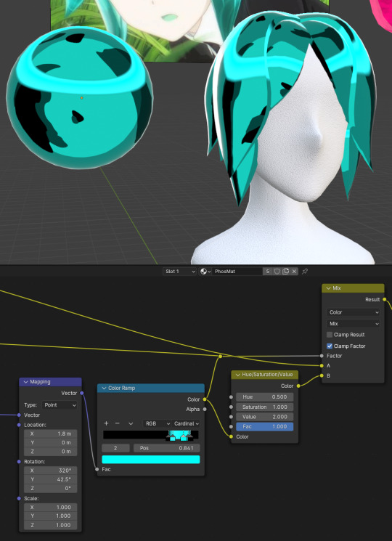Click the Hue value field 0.500
This screenshot has width=392, height=541.
pos(265,397)
